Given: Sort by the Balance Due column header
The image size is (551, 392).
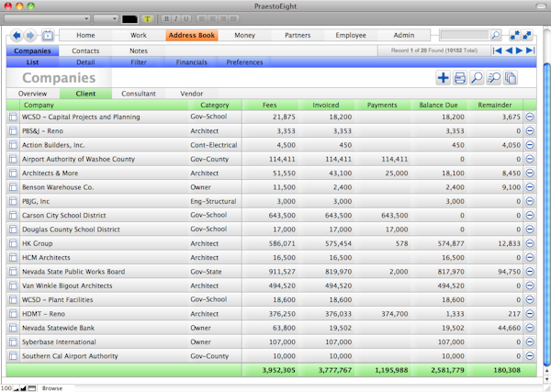Looking at the screenshot, I should pos(439,105).
